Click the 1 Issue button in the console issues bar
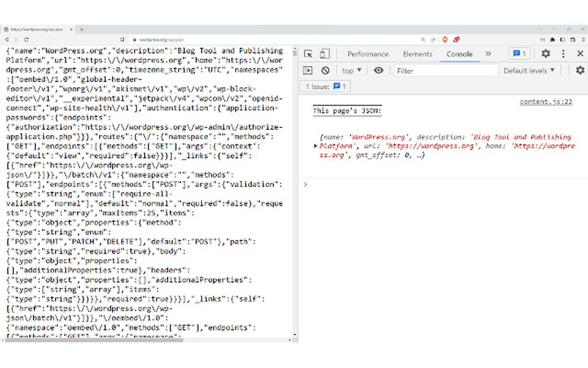The image size is (588, 368). point(326,87)
